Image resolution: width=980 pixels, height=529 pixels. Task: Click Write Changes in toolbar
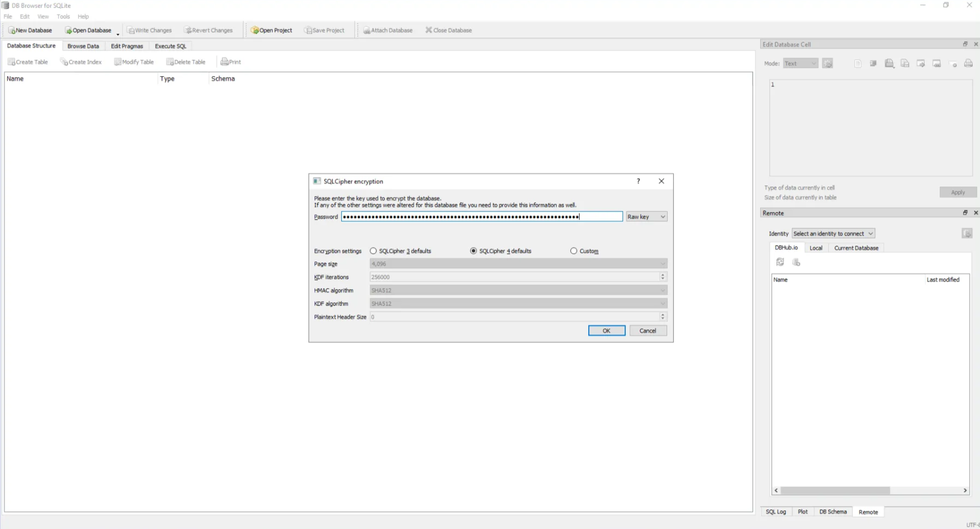pyautogui.click(x=149, y=30)
